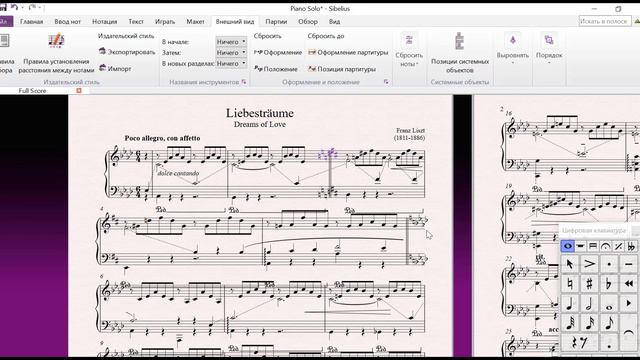Select keypad fermata articulations tab
This screenshot has width=640, height=360.
[x=606, y=246]
